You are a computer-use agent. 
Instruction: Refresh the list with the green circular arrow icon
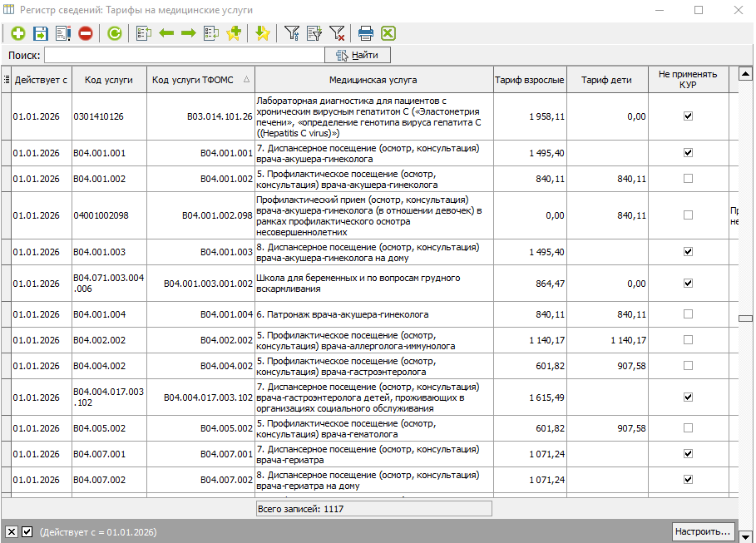tap(114, 33)
